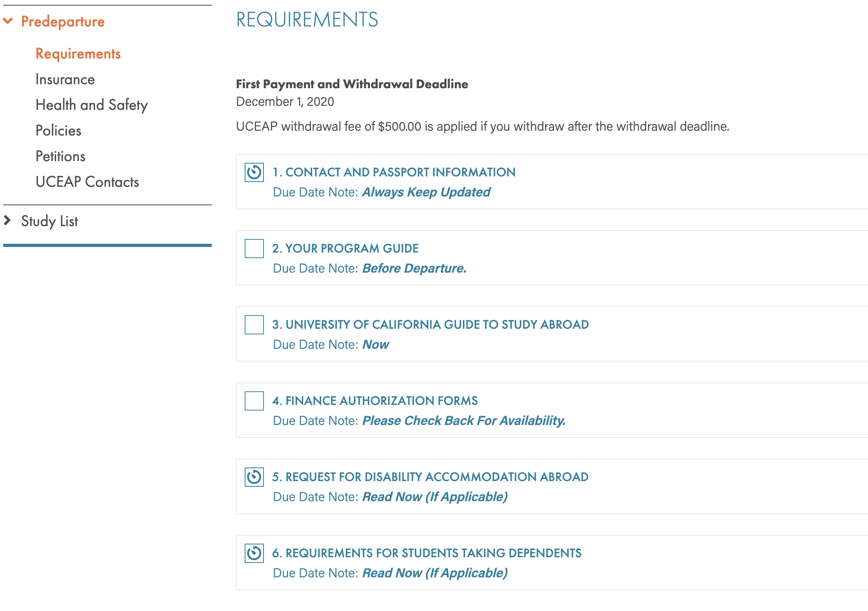Expand the Study List section chevron

pos(7,220)
